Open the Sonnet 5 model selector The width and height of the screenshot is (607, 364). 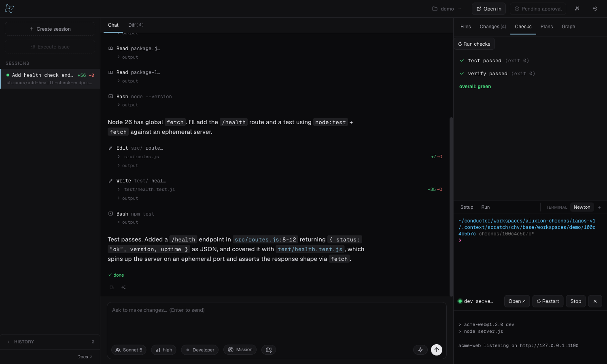pyautogui.click(x=129, y=350)
